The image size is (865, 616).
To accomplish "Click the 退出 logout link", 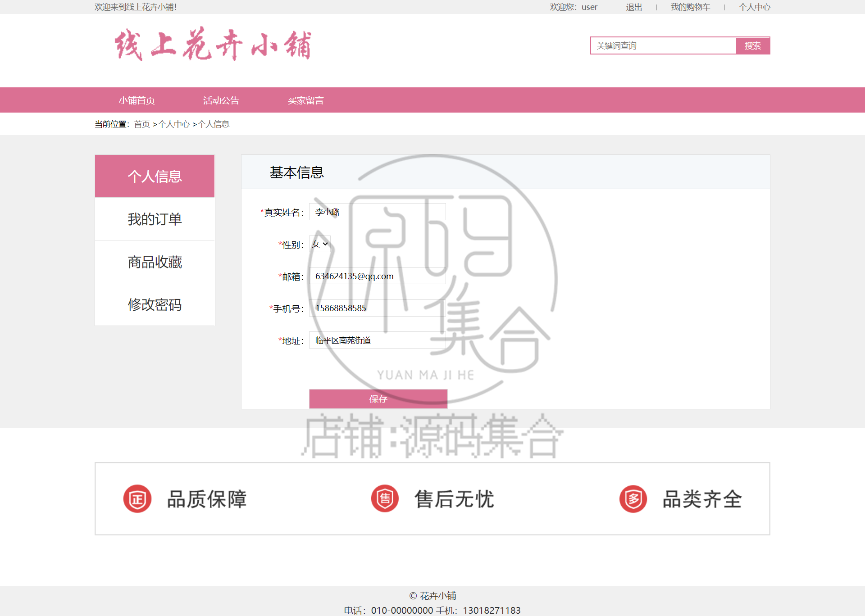I will (634, 7).
